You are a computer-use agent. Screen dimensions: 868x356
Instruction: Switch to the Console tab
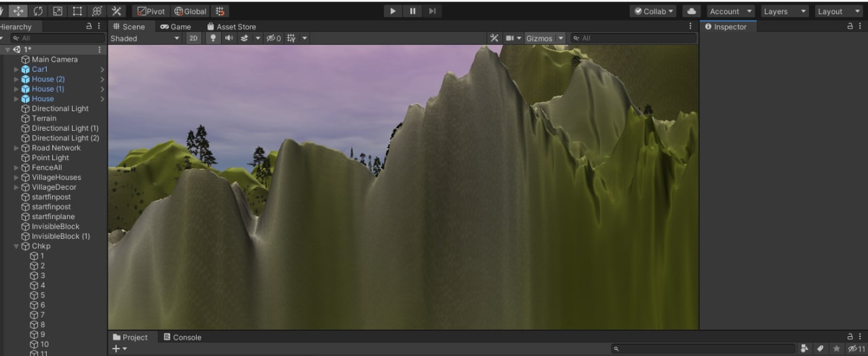(182, 337)
